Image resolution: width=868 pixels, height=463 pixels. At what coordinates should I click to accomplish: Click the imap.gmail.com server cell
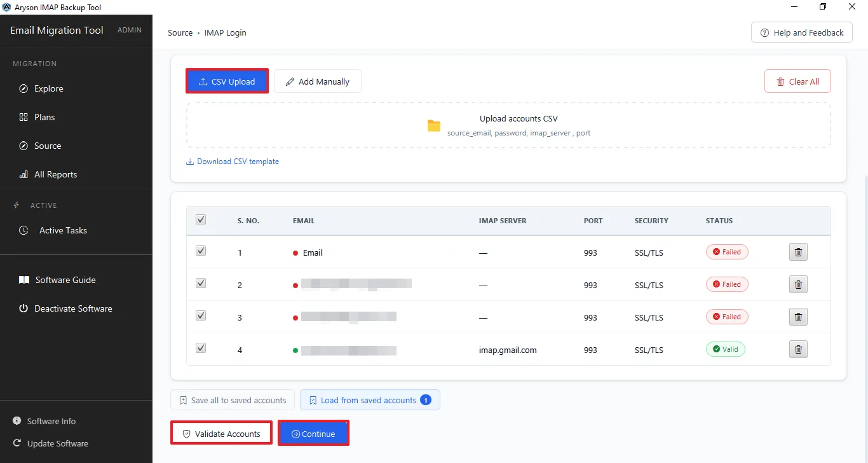[508, 350]
